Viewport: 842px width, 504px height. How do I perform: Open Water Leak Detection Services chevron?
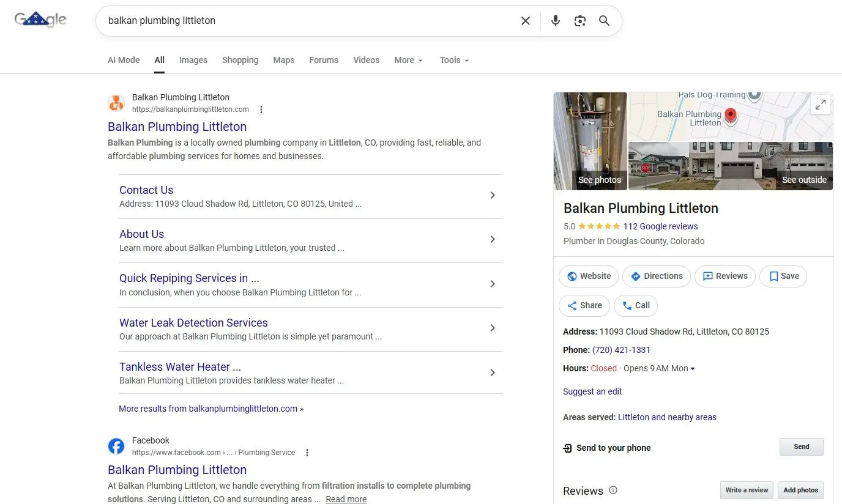(493, 328)
